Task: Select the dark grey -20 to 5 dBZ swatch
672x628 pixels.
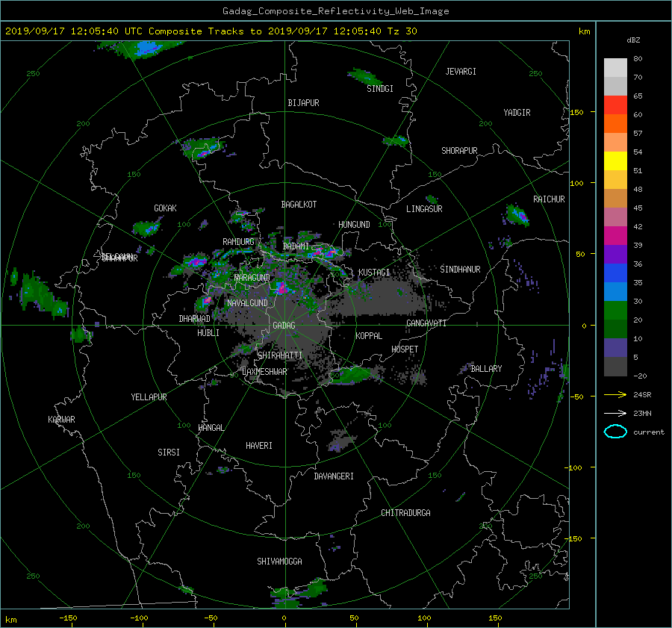Action: (x=615, y=367)
